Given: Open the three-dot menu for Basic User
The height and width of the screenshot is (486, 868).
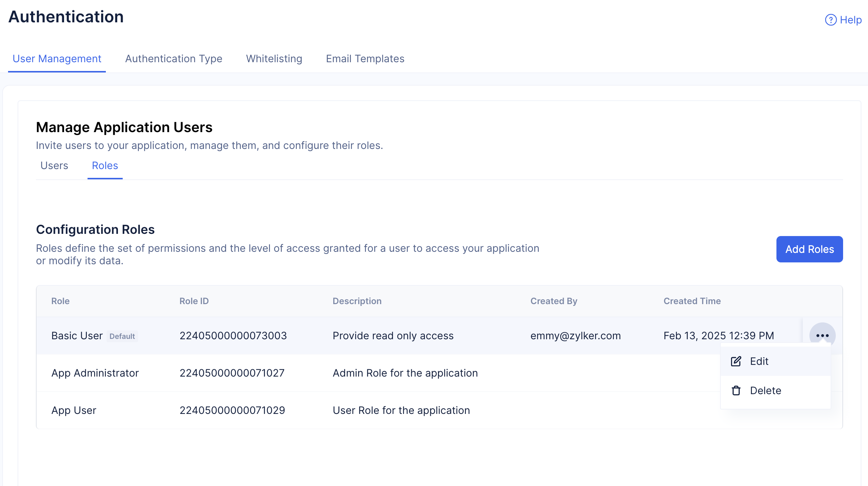Looking at the screenshot, I should [822, 335].
